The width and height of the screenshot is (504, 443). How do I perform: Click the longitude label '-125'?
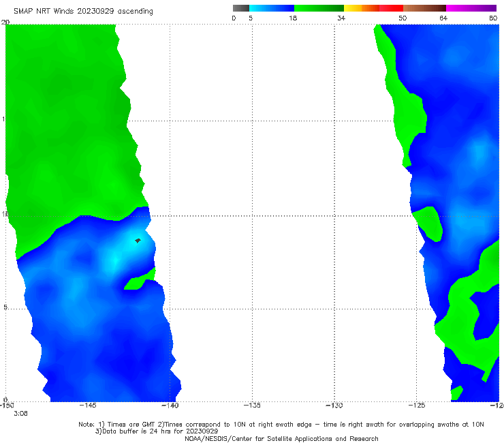[417, 406]
